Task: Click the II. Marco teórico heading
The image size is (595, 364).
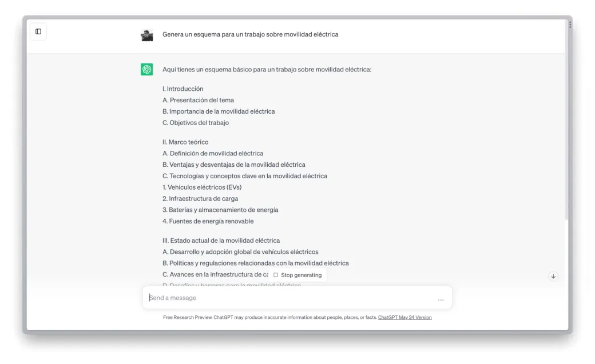Action: click(185, 142)
